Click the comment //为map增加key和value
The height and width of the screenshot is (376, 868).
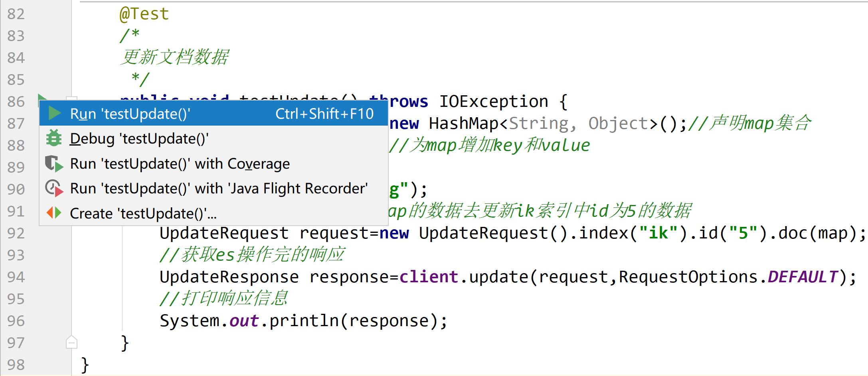pos(489,145)
